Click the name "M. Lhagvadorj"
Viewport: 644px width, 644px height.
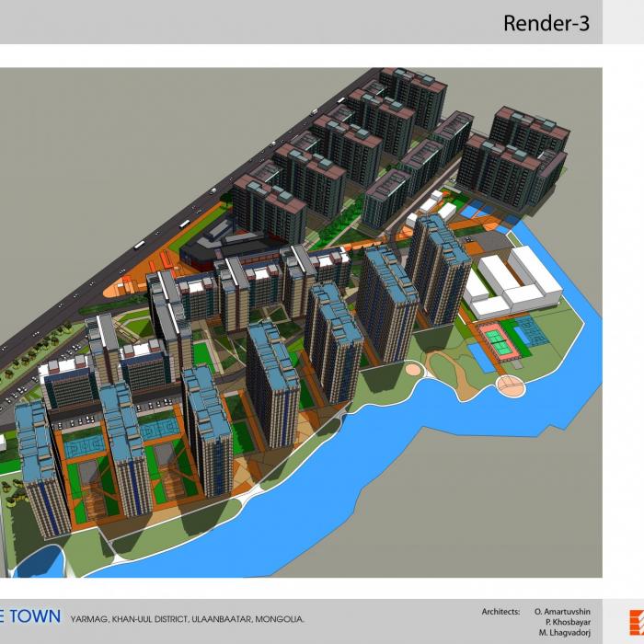(564, 633)
